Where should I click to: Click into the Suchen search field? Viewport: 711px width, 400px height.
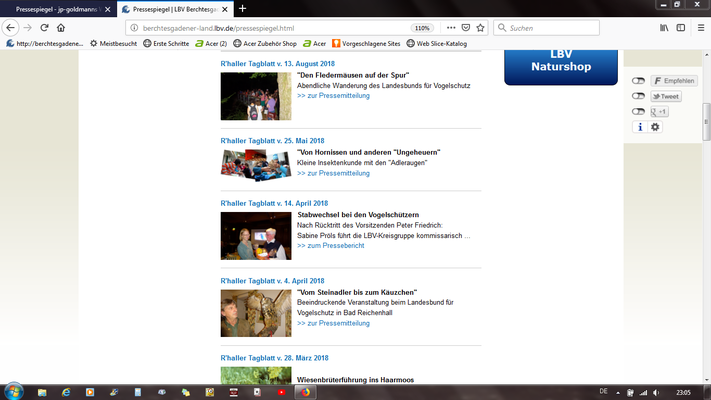(546, 28)
